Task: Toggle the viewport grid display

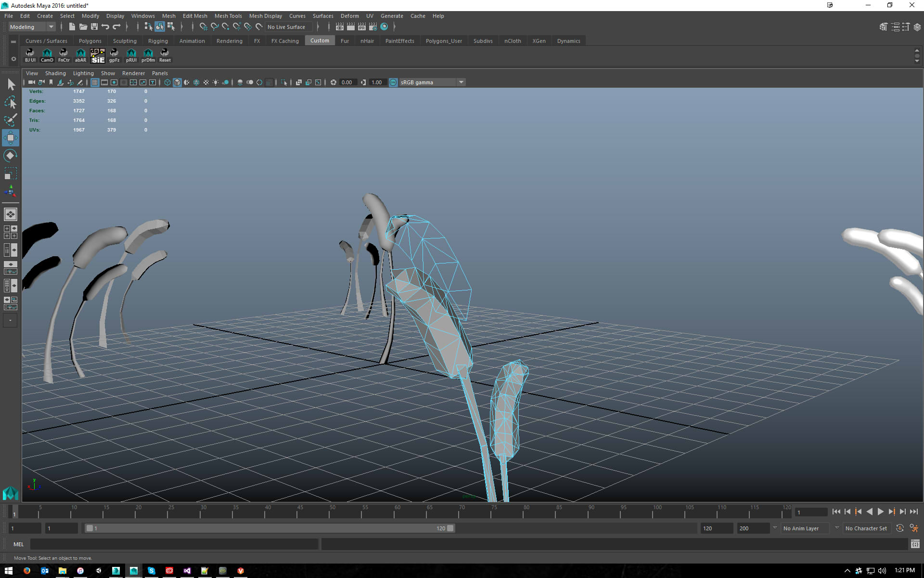Action: [x=95, y=82]
